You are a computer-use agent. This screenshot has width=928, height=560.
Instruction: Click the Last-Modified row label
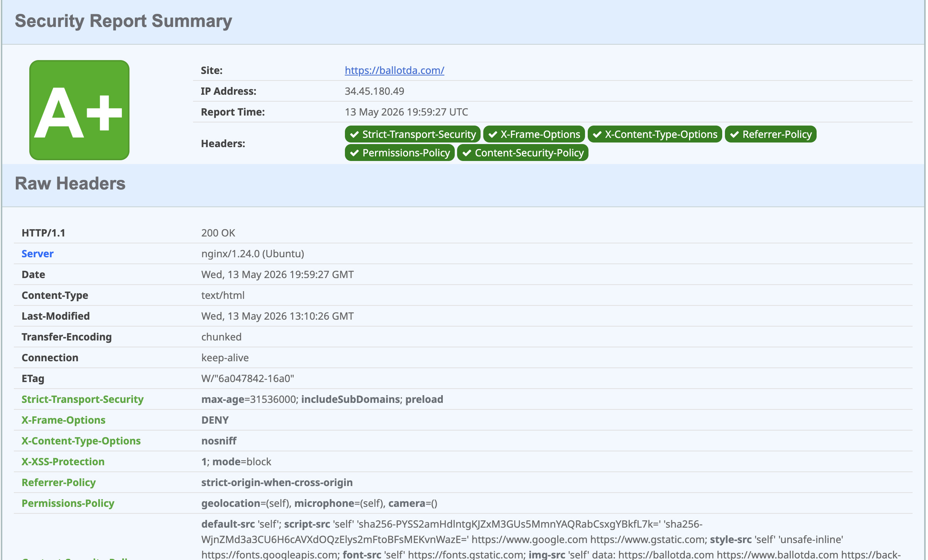coord(55,316)
